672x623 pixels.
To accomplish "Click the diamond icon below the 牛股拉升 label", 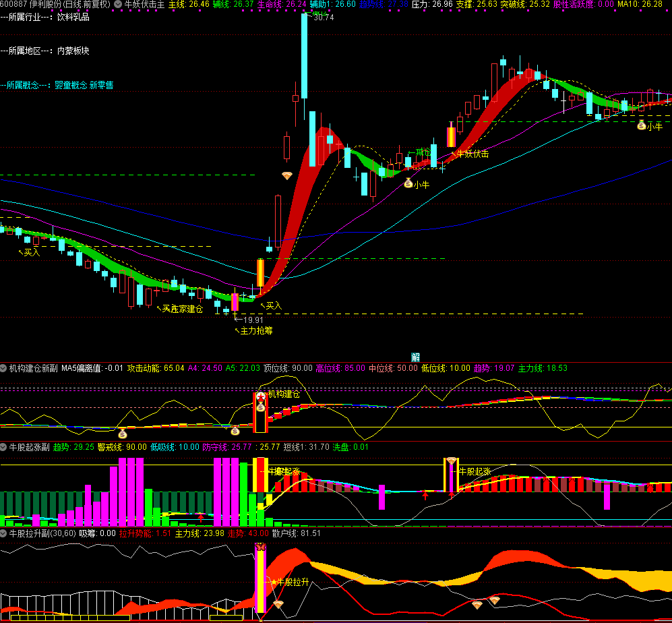I will click(x=278, y=604).
